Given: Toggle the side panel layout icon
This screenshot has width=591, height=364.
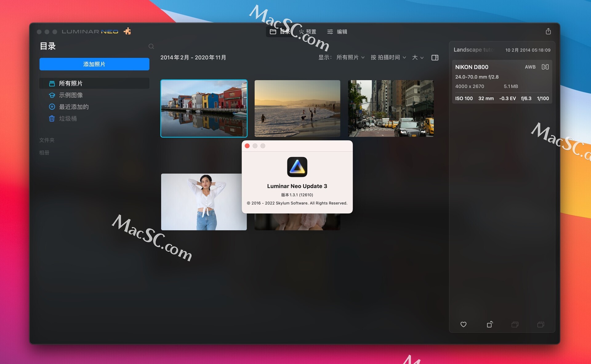Looking at the screenshot, I should pos(435,58).
